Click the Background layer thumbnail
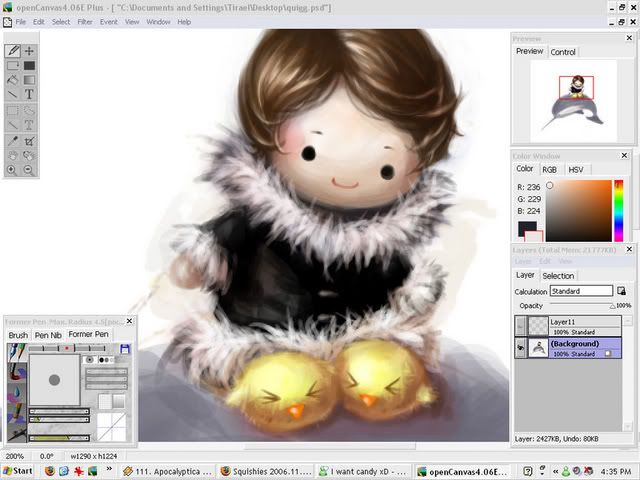 [x=538, y=348]
